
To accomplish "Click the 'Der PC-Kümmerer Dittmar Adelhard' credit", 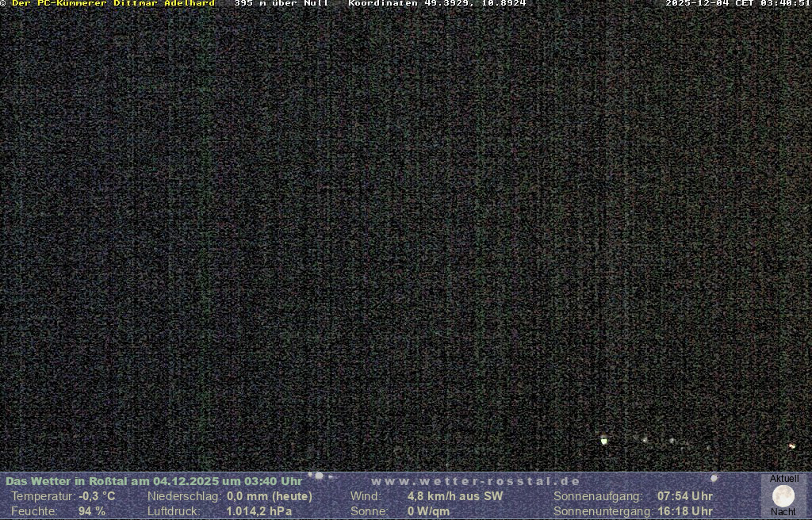I will pos(113,3).
